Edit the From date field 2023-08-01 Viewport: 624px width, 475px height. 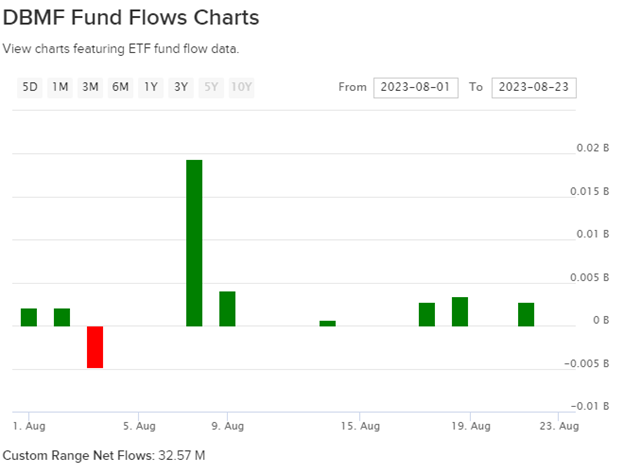(x=415, y=87)
